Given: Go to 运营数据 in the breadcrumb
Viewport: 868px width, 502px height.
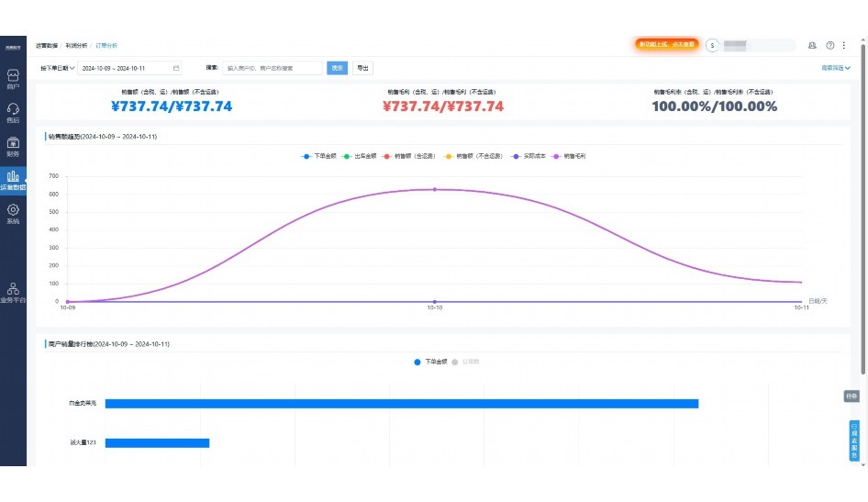Looking at the screenshot, I should click(x=47, y=45).
